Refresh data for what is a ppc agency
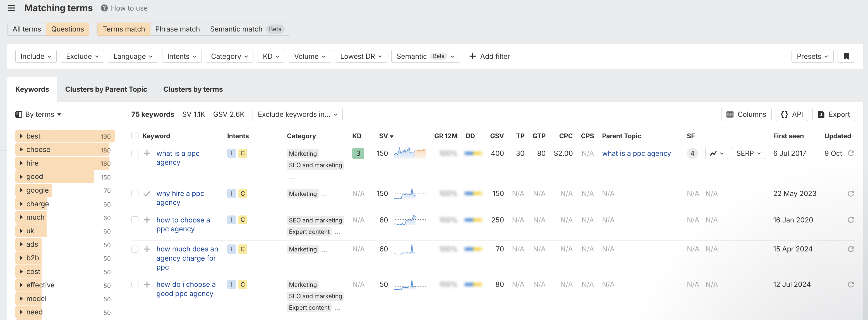The width and height of the screenshot is (868, 320). point(851,153)
